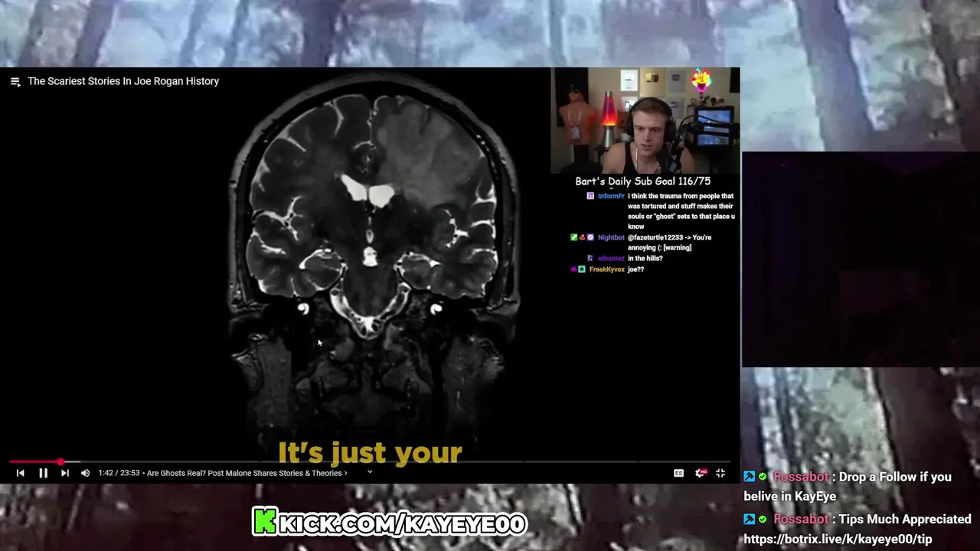Click Fossabot verified badge on 'Tips Much Appreciated' line
The image size is (980, 551).
[763, 519]
